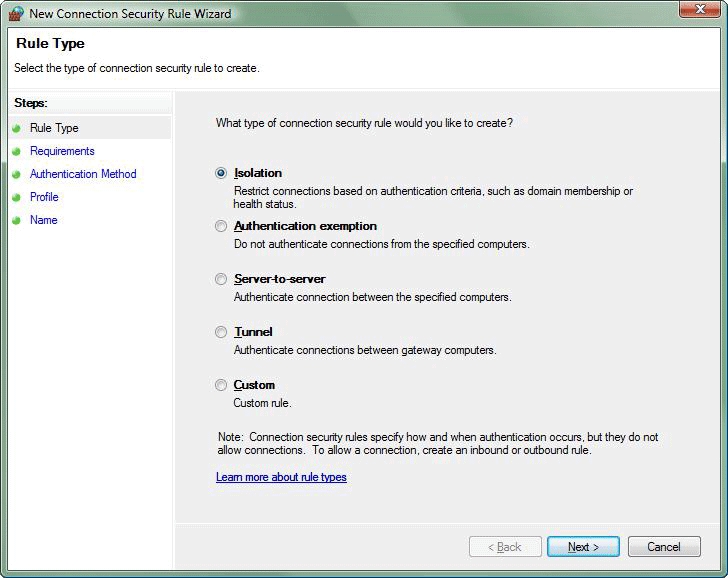Click green bullet beside Profile step
Image resolution: width=728 pixels, height=578 pixels.
tap(17, 197)
